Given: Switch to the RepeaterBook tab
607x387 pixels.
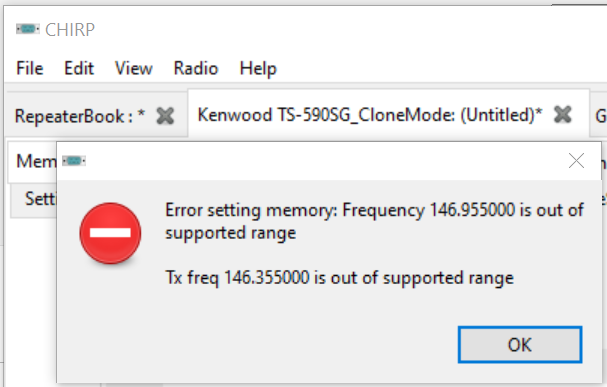Looking at the screenshot, I should pos(79,116).
